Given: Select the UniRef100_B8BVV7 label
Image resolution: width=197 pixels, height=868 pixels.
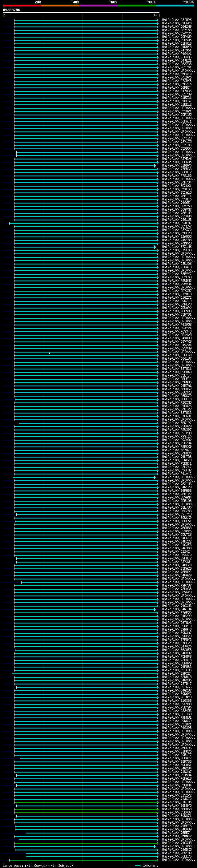Looking at the screenshot, I should (177, 274).
